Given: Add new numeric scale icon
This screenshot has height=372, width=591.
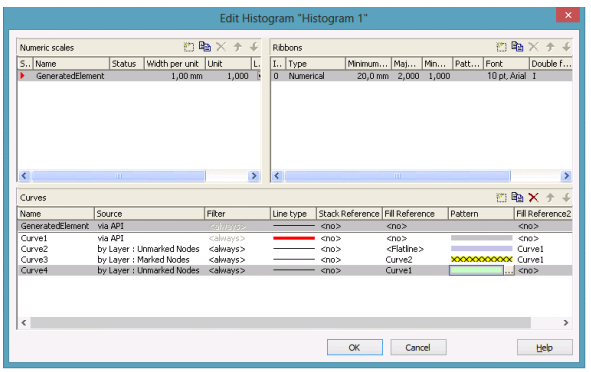Looking at the screenshot, I should coord(188,47).
